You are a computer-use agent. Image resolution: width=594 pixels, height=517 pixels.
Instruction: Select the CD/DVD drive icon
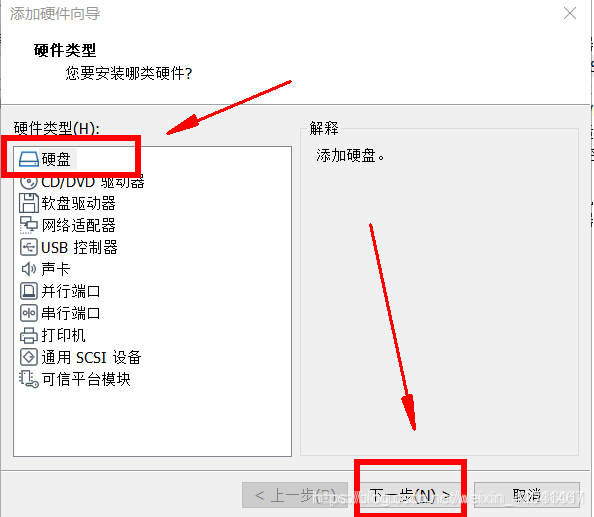[x=29, y=181]
